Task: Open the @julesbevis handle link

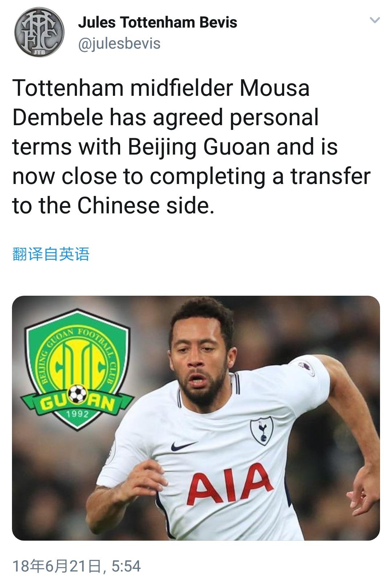Action: pyautogui.click(x=119, y=44)
